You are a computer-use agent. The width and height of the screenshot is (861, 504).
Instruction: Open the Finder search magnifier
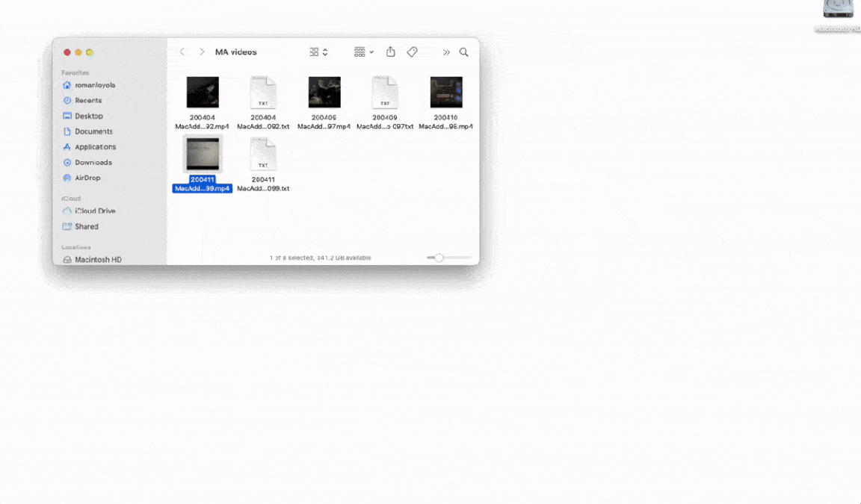click(x=464, y=52)
